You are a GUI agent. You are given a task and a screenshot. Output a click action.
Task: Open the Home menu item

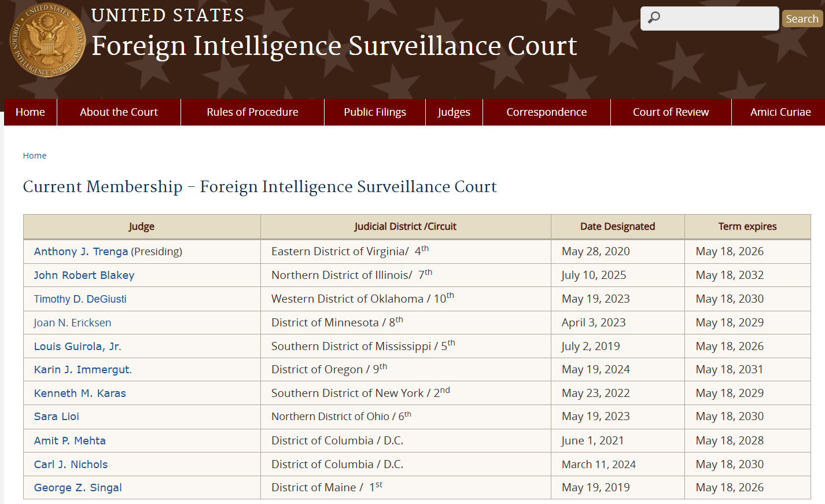click(30, 112)
